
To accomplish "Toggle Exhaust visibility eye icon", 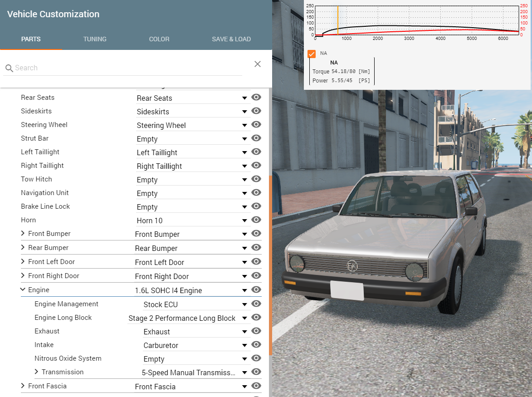I will (256, 331).
